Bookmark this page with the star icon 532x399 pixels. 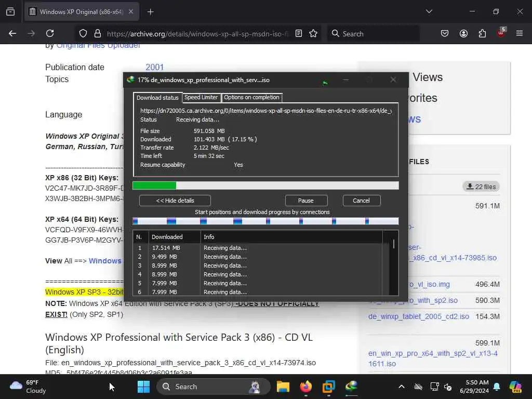[313, 33]
